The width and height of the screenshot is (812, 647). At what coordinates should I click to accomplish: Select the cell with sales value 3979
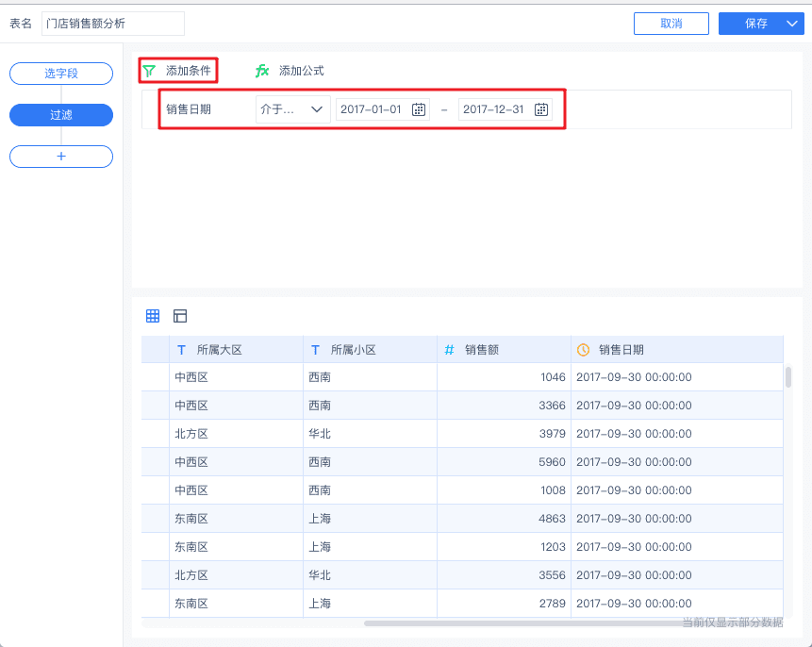tap(504, 434)
